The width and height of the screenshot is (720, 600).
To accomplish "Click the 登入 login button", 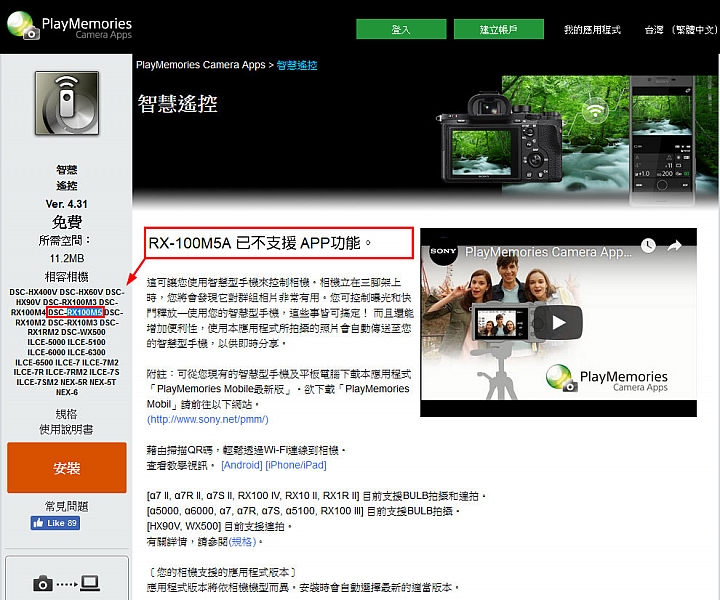I will pyautogui.click(x=401, y=29).
